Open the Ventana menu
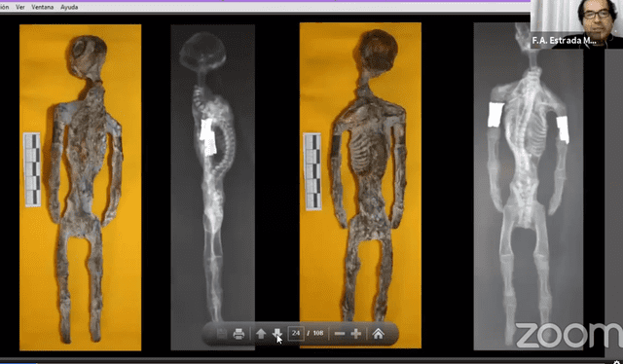Screen dimensions: 623x364 pos(43,7)
